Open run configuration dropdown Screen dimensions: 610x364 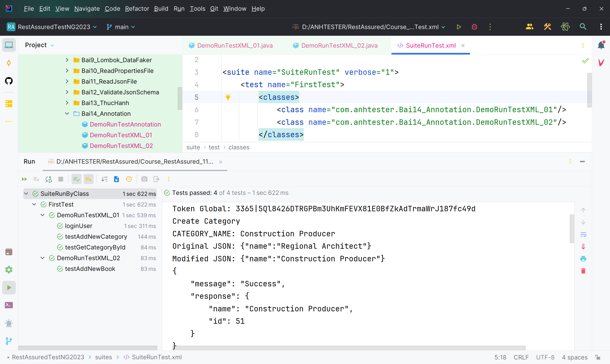click(369, 27)
